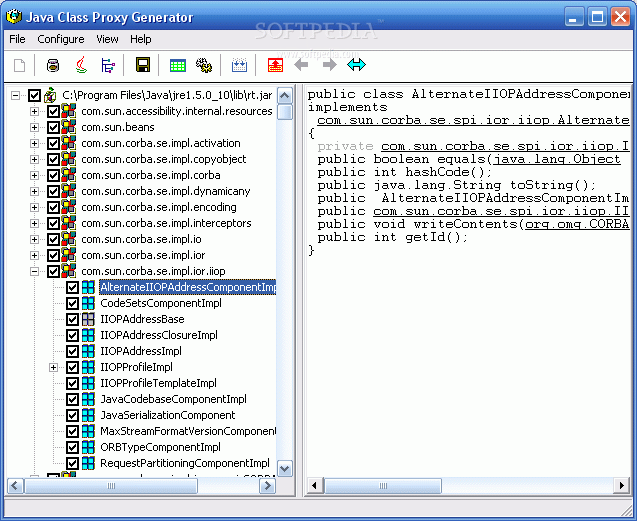Click the New blank document toolbar icon

pyautogui.click(x=20, y=65)
